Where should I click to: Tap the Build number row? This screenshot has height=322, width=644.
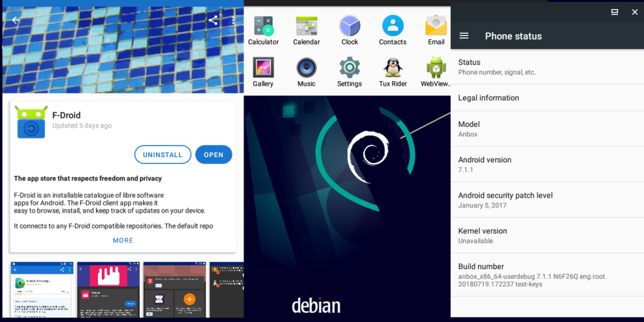(547, 275)
